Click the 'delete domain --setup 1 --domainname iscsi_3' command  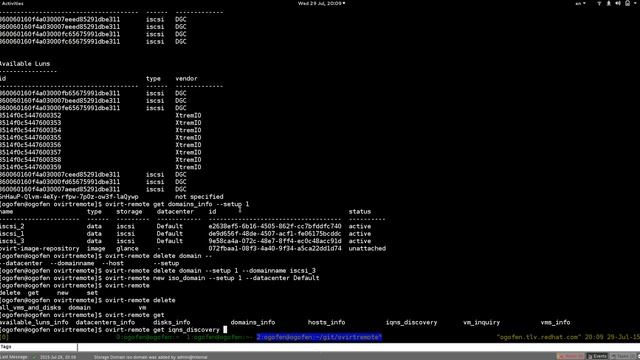tap(210, 271)
